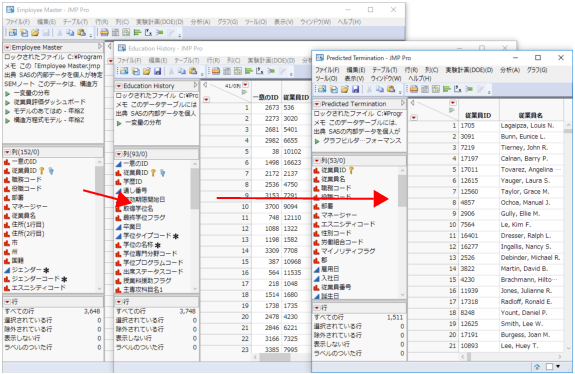Click open folder icon in Education History toolbar
This screenshot has width=575, height=374.
point(146,71)
